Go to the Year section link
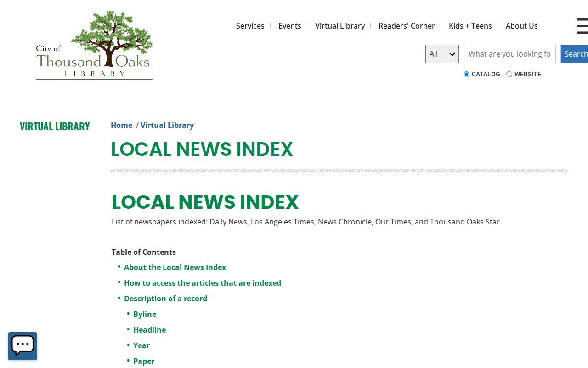The image size is (588, 368). coord(141,345)
